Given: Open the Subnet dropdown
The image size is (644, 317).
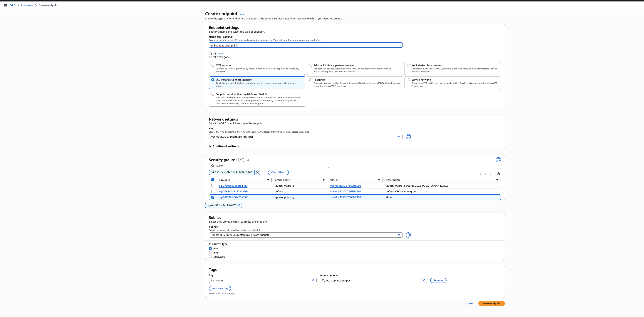Looking at the screenshot, I should 306,235.
